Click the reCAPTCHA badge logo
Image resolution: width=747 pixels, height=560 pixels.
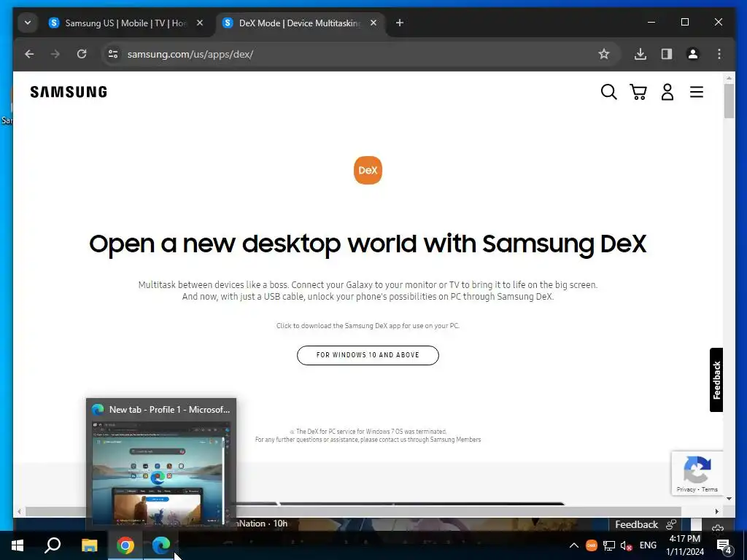point(697,469)
